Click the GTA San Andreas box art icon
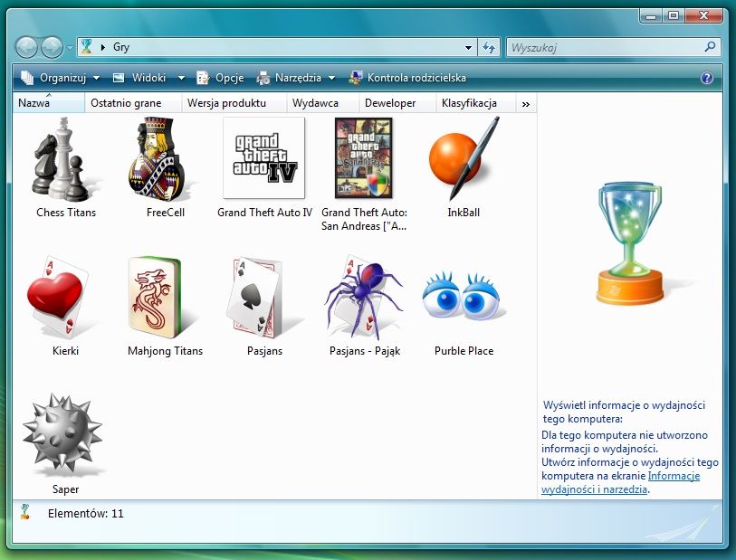The height and width of the screenshot is (560, 736). click(x=363, y=158)
